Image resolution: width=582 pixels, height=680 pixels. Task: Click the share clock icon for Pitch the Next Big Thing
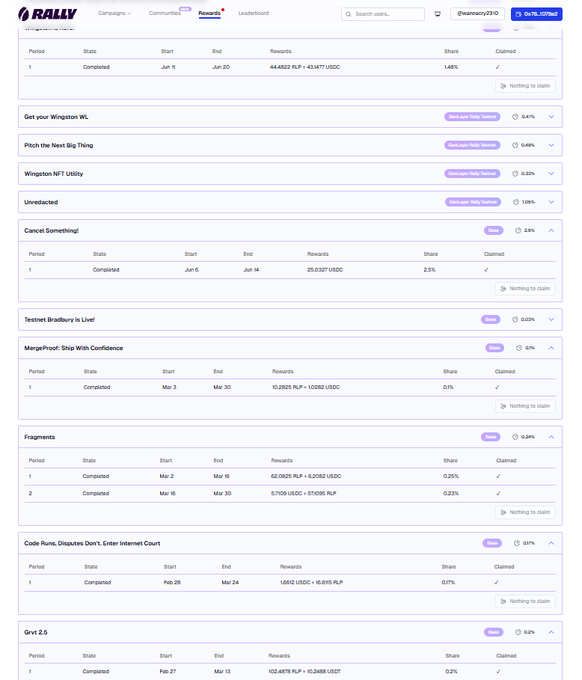pyautogui.click(x=515, y=145)
